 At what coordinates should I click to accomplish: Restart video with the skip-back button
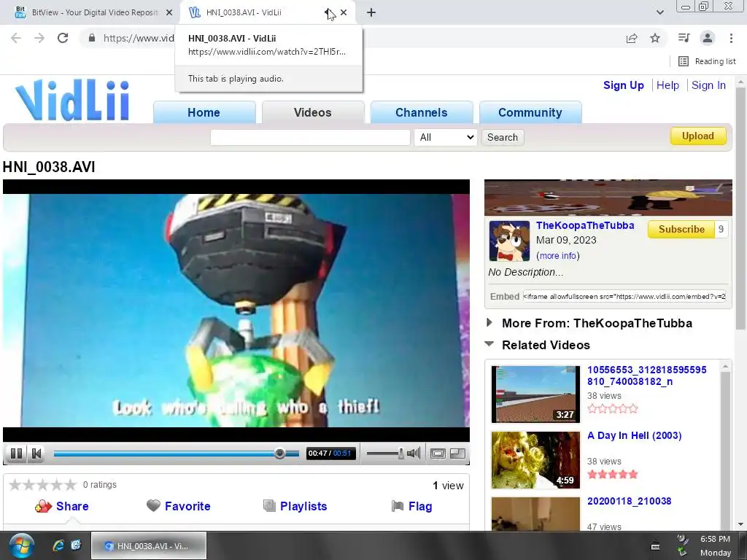36,454
